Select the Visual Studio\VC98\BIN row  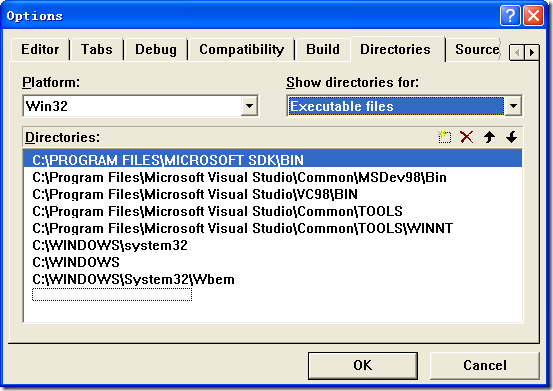tap(273, 194)
